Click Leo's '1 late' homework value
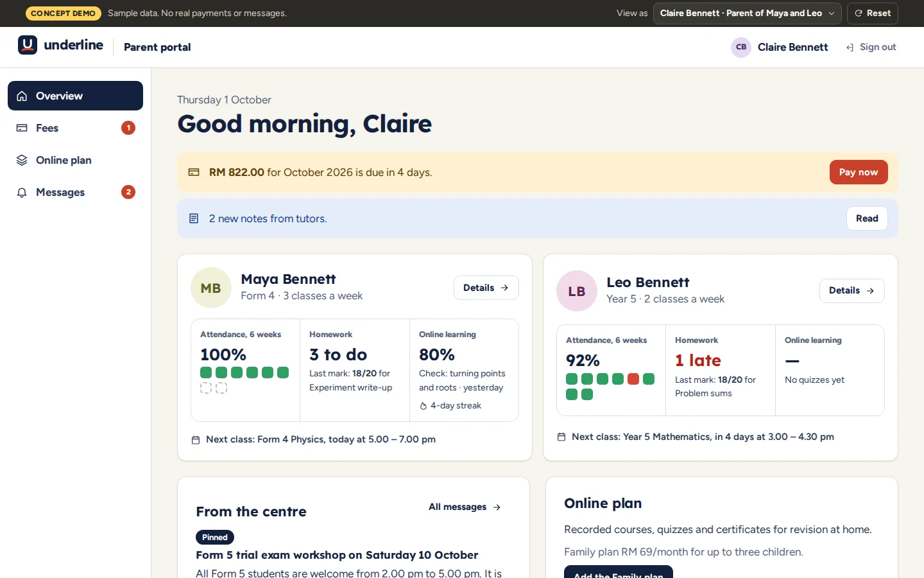Viewport: 924px width, 578px height. click(698, 360)
